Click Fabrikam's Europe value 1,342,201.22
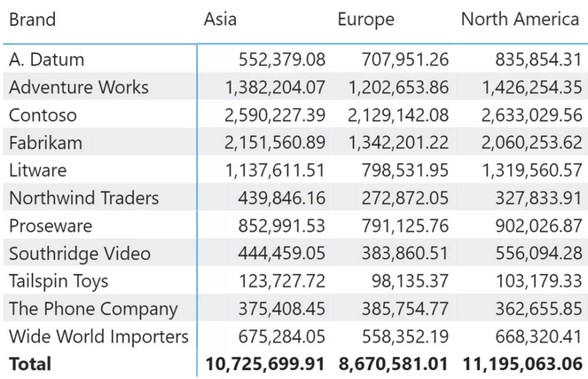 click(x=398, y=143)
